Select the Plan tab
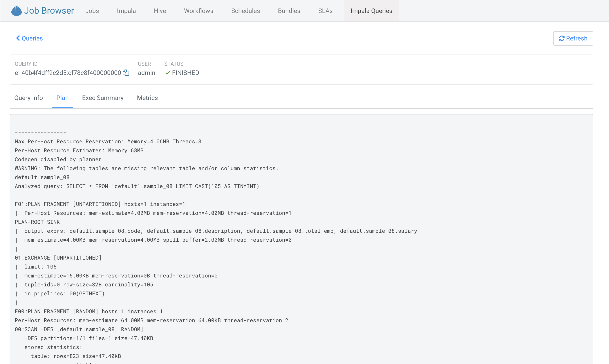The width and height of the screenshot is (609, 364). point(62,98)
